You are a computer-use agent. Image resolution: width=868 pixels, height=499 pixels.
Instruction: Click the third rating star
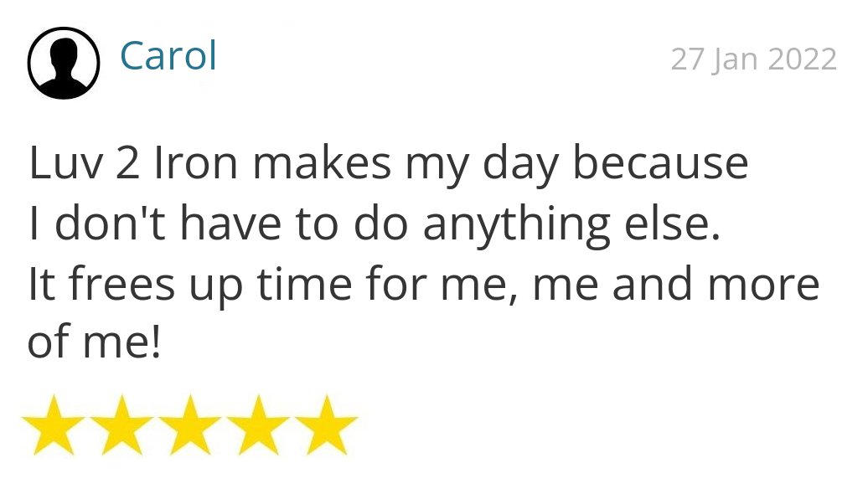pos(190,424)
